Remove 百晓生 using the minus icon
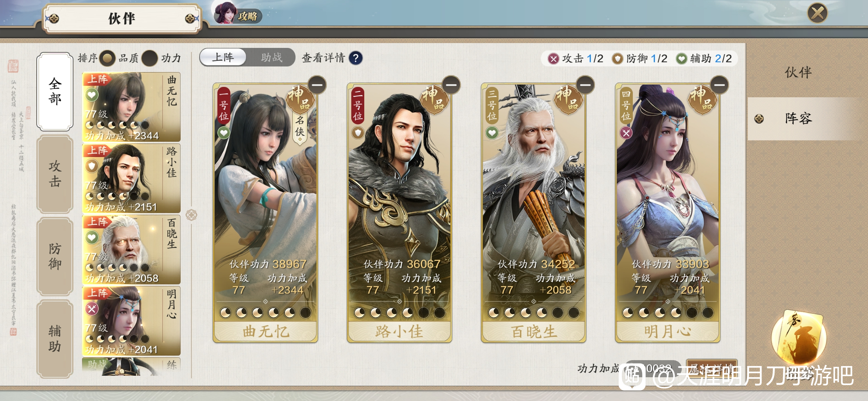Image resolution: width=868 pixels, height=401 pixels. point(585,85)
